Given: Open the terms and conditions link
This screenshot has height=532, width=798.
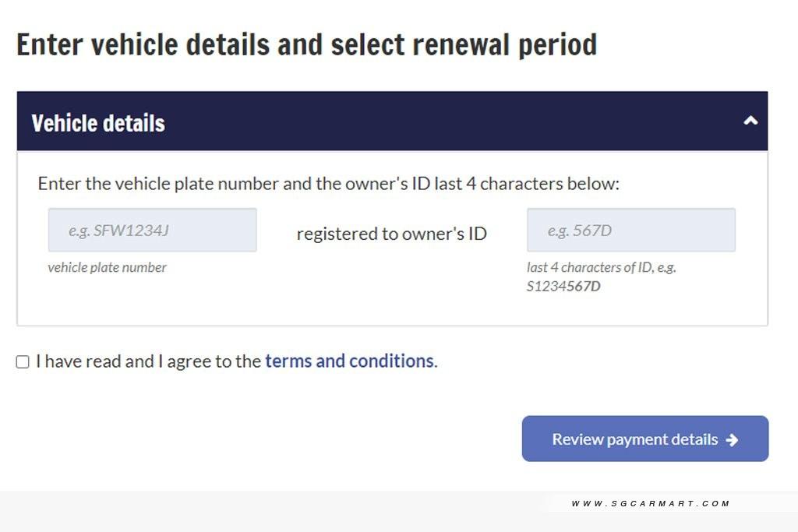Looking at the screenshot, I should 349,361.
